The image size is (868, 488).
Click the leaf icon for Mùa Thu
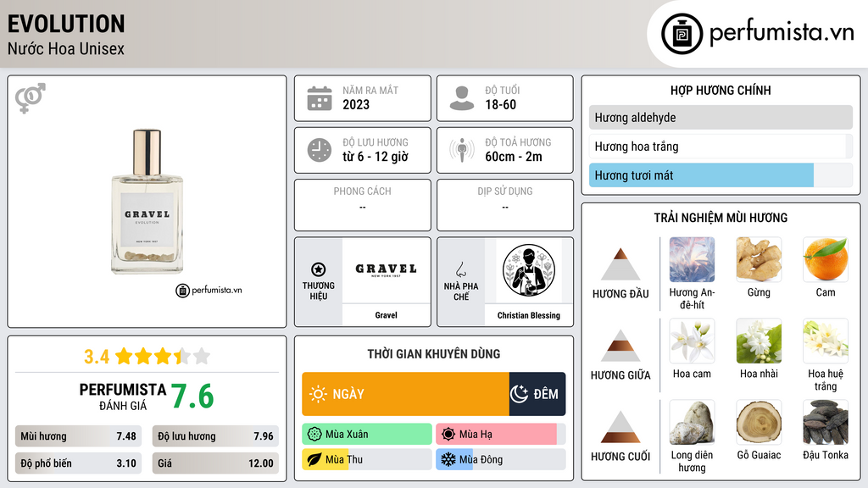(x=314, y=459)
